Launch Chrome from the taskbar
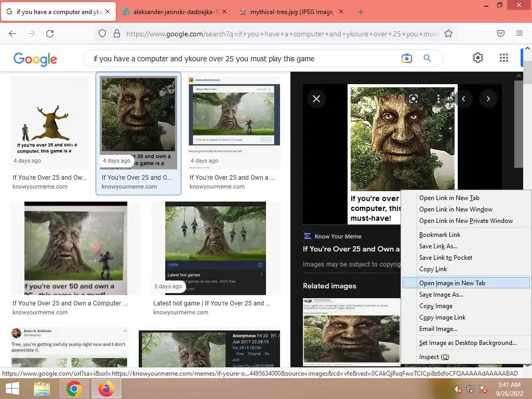Screen dimensions: 532x399 [74, 389]
